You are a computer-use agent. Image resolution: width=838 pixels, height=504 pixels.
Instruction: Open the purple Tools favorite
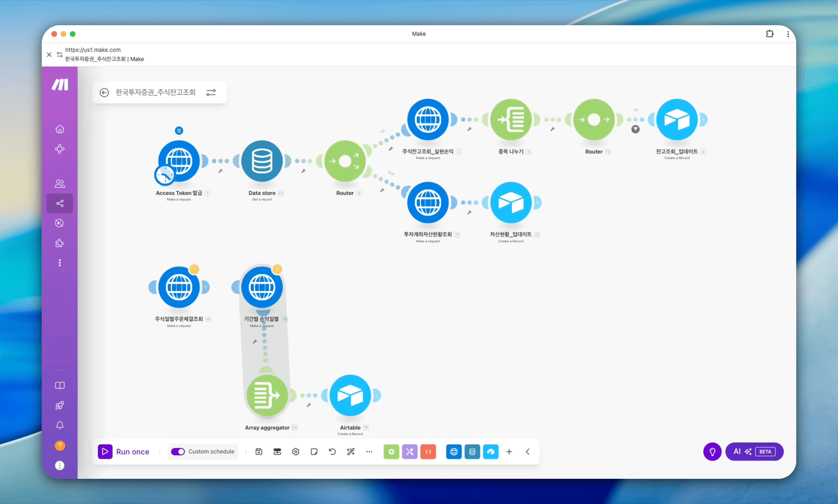410,452
